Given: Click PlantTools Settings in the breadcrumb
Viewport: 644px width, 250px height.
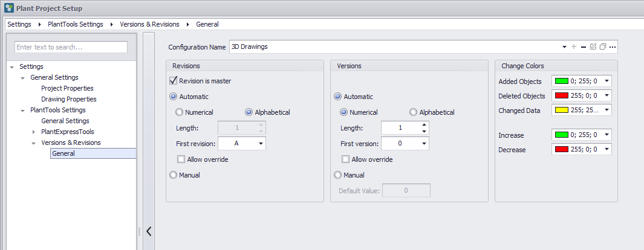Looking at the screenshot, I should pyautogui.click(x=76, y=24).
